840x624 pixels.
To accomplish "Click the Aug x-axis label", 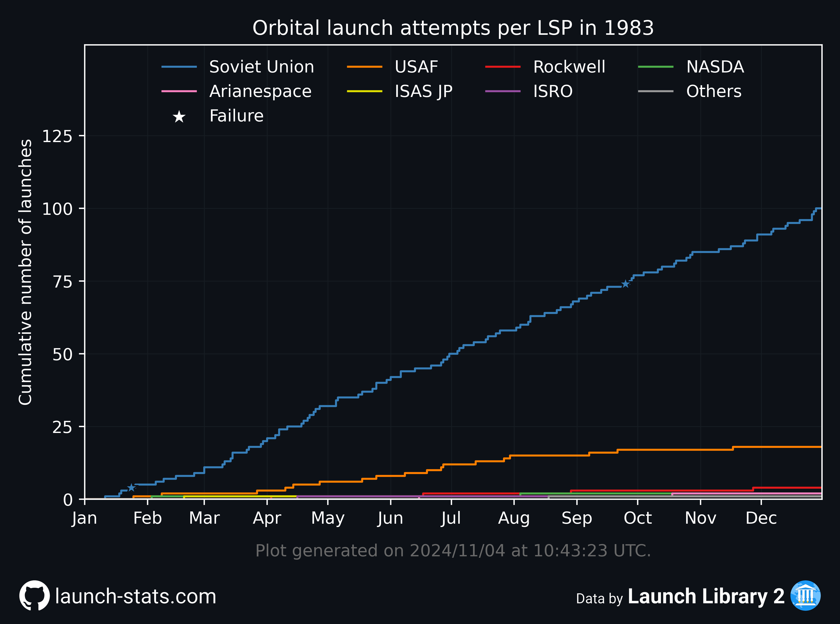I will [514, 519].
